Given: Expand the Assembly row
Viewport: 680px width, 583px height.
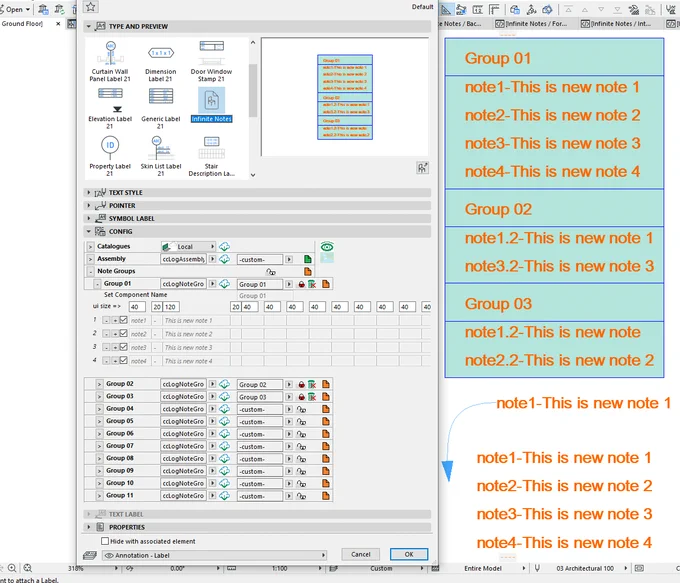Looking at the screenshot, I should point(90,259).
